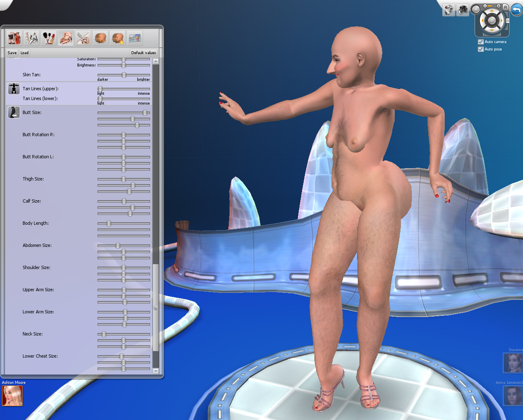Uncheck the Auto pose checkbox

coord(481,49)
